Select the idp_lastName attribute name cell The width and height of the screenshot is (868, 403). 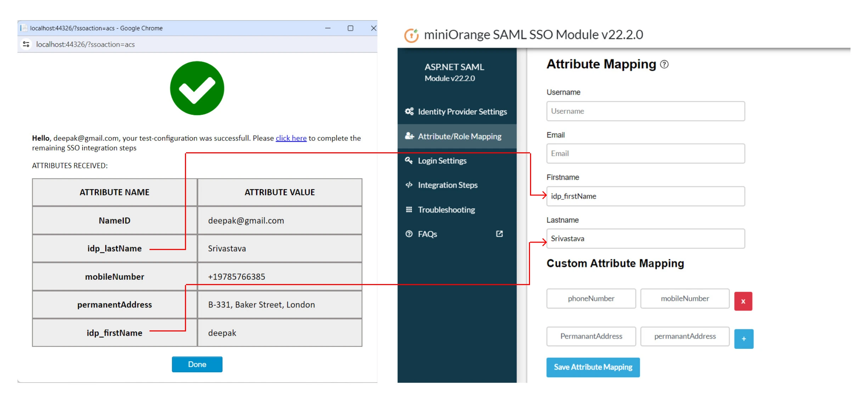point(114,249)
